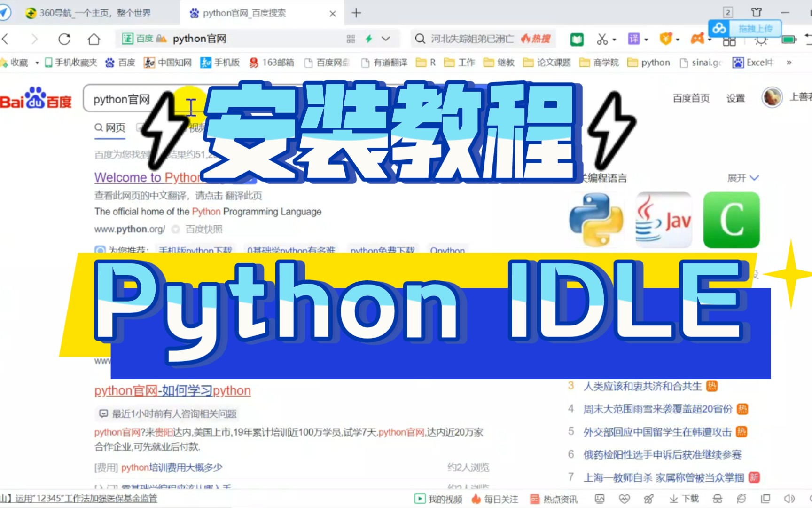Select the 网页 search results tab
812x508 pixels.
coord(110,128)
